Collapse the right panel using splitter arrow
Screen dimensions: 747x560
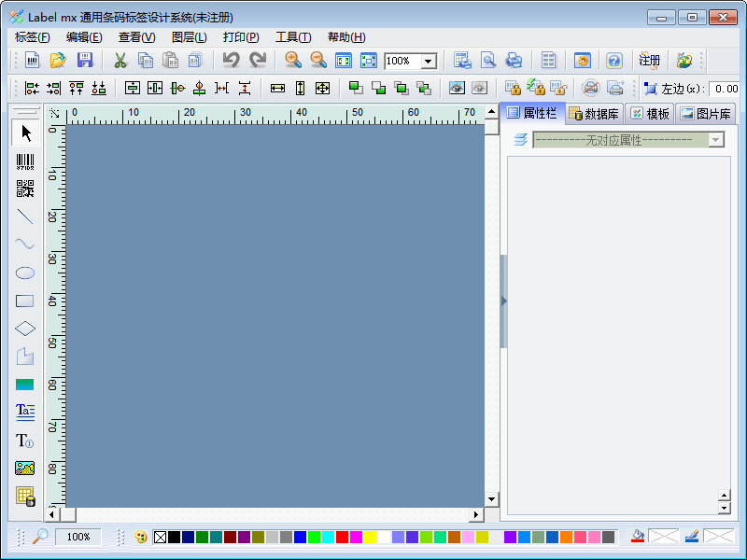pos(504,301)
